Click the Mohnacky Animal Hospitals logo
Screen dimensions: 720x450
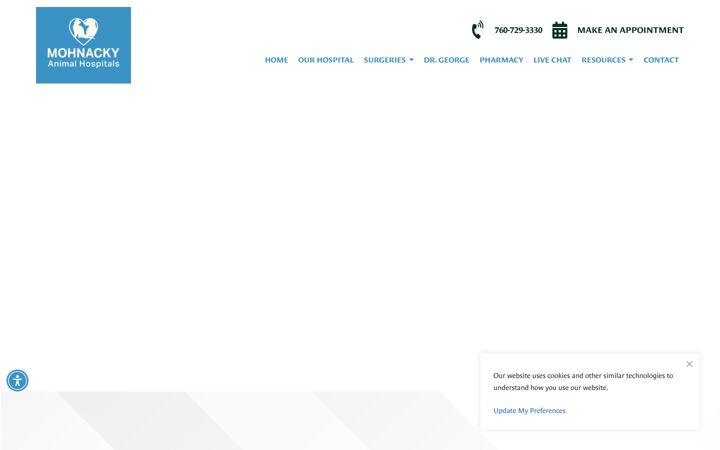[x=83, y=45]
